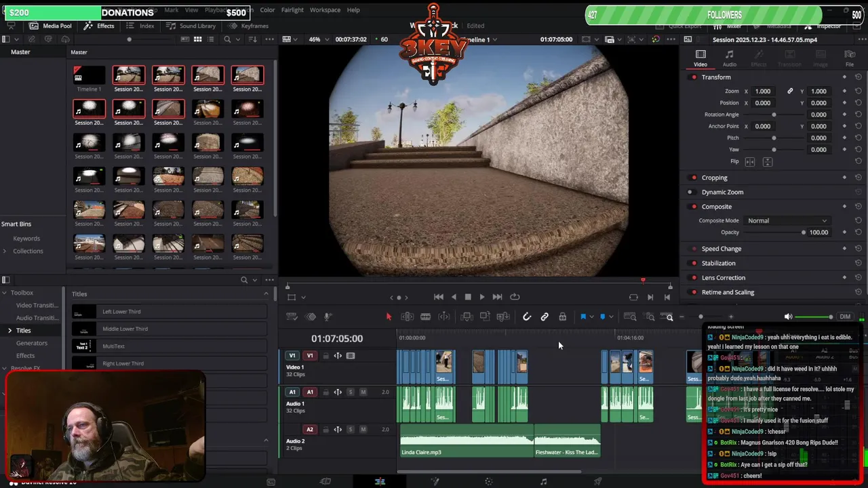
Task: Stop playback
Action: [x=468, y=297]
